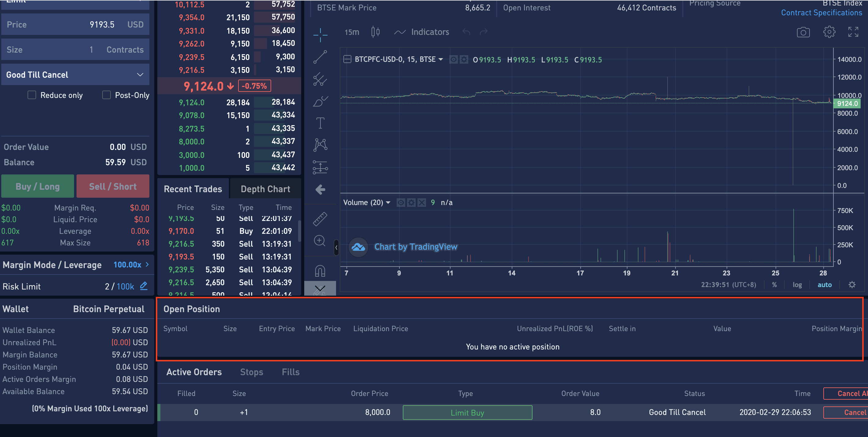The height and width of the screenshot is (437, 868).
Task: Enter fullscreen chart mode
Action: click(x=853, y=32)
